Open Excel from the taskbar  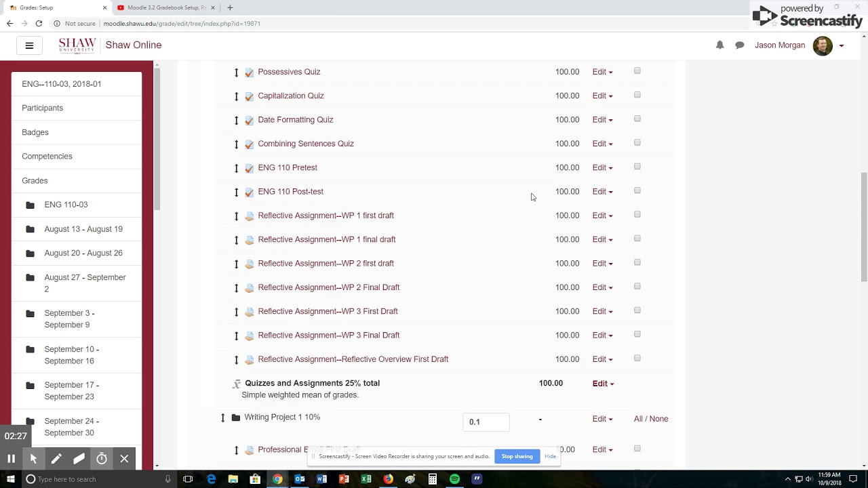click(366, 479)
